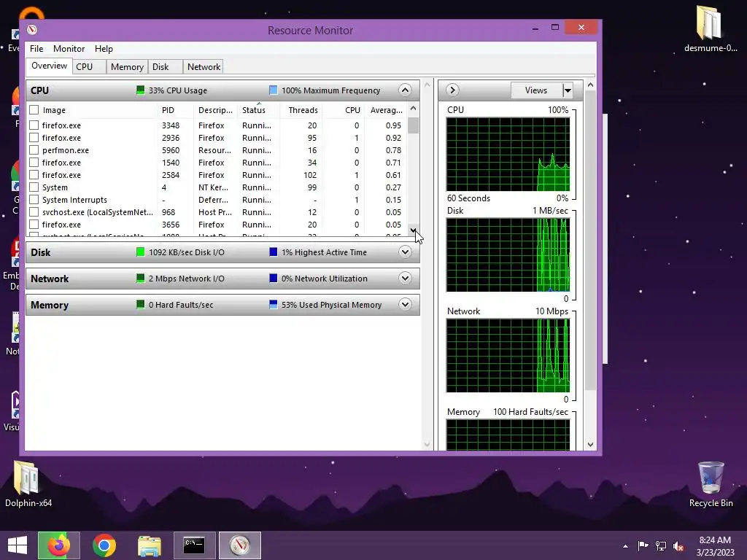The width and height of the screenshot is (747, 560).
Task: Open the Recycle Bin desktop icon
Action: (x=711, y=484)
